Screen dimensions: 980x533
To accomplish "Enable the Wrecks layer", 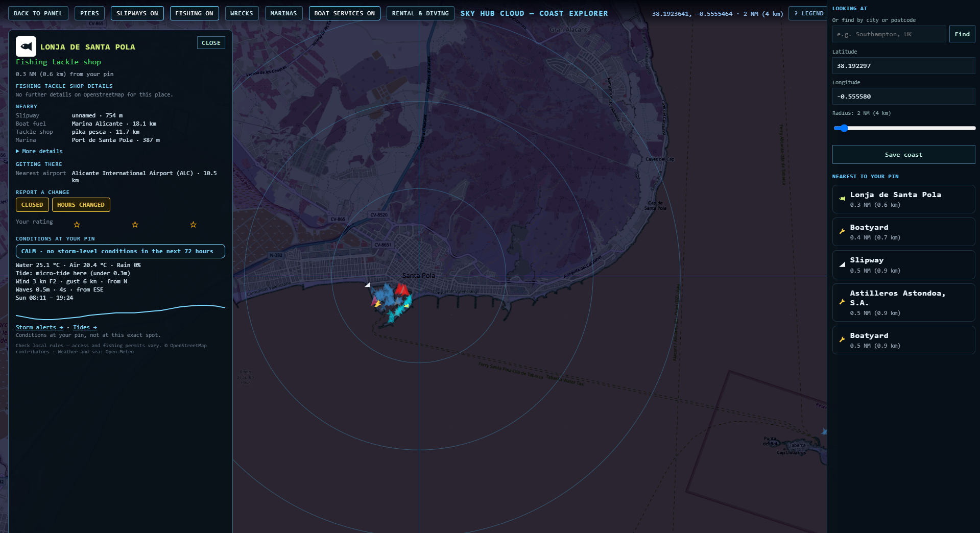I will [x=242, y=13].
